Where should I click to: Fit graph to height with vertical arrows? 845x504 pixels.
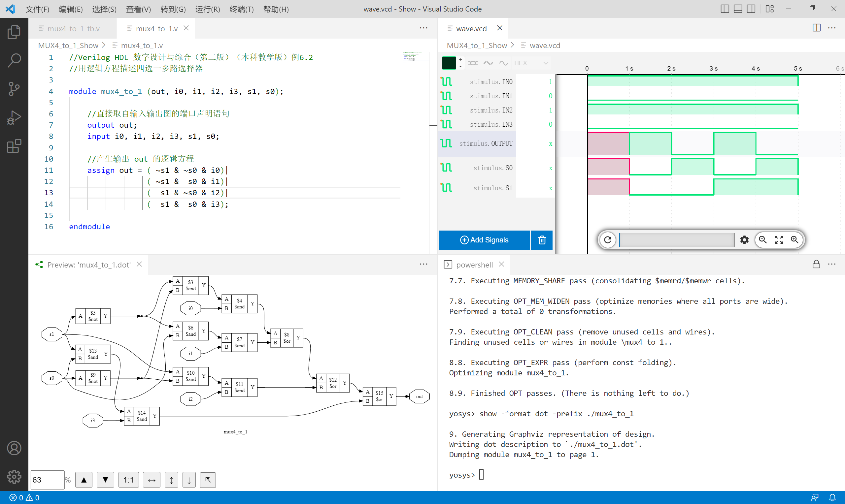click(x=171, y=480)
